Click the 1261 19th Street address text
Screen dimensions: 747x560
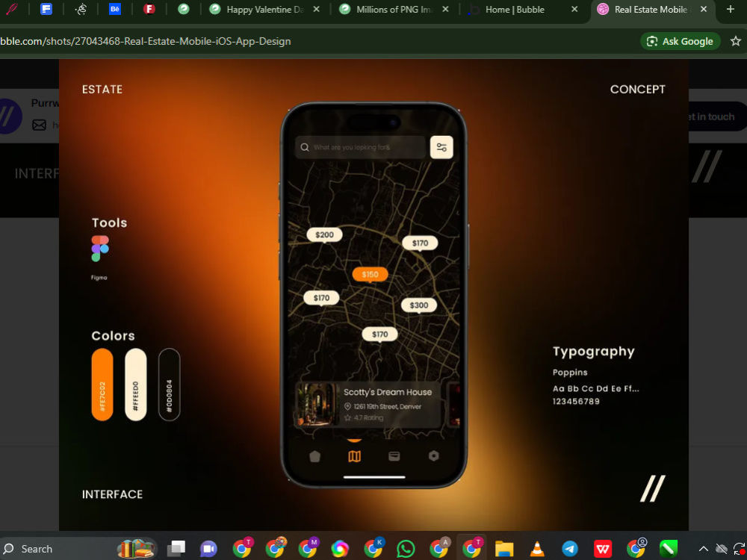(x=387, y=407)
